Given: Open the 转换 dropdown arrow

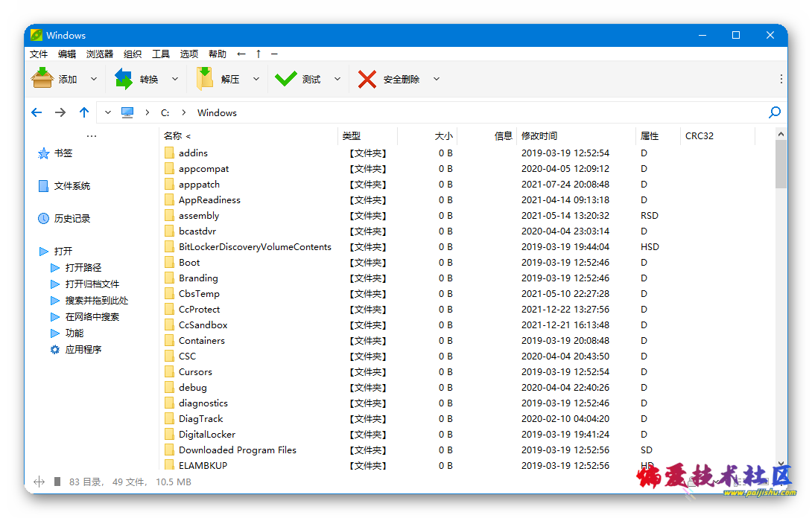Looking at the screenshot, I should point(175,79).
